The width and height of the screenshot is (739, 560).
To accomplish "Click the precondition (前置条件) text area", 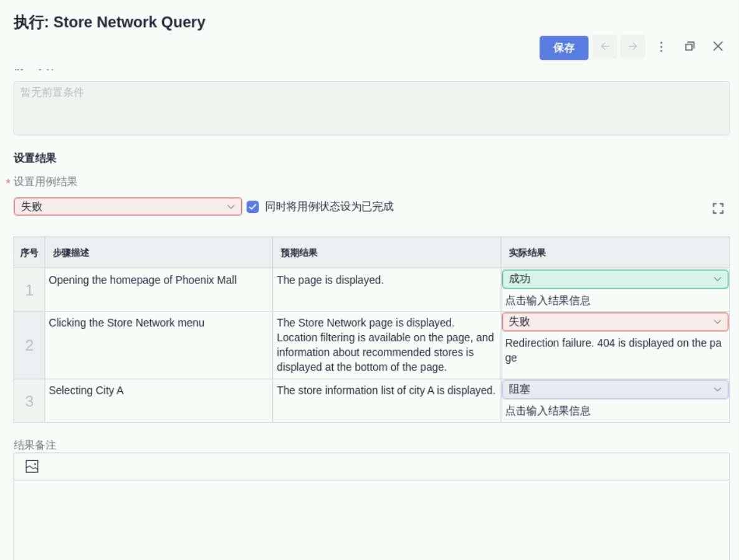I will pos(371,108).
